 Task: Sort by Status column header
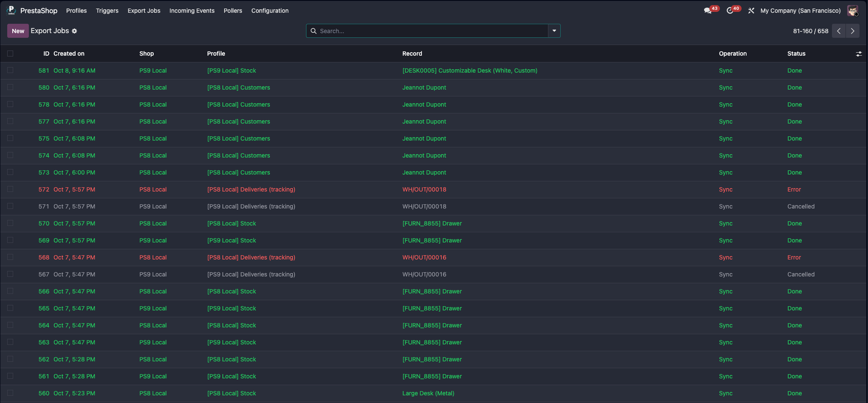pyautogui.click(x=796, y=53)
